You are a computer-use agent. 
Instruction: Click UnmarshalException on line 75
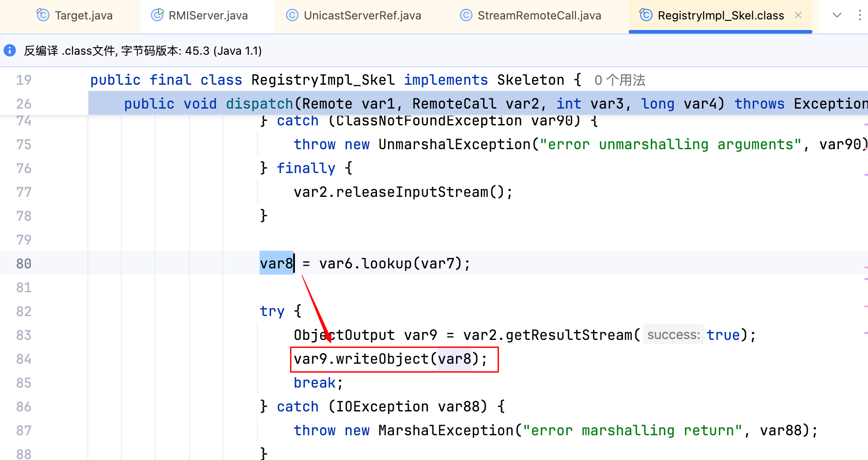point(455,144)
